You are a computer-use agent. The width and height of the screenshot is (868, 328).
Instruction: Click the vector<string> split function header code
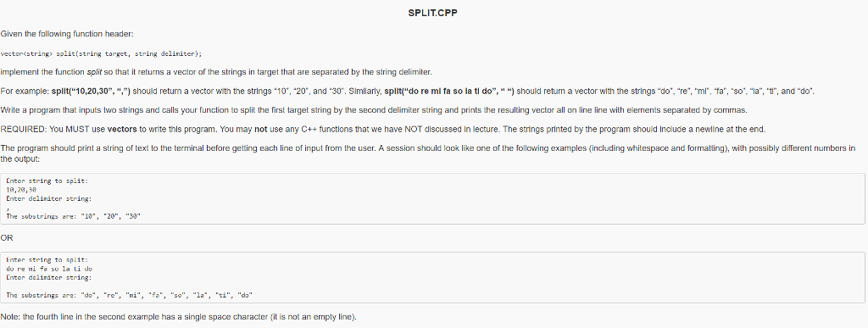101,53
